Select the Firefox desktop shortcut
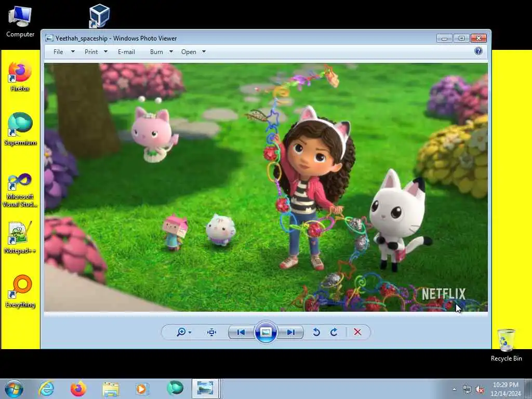Viewport: 532px width, 399px height. click(x=20, y=76)
